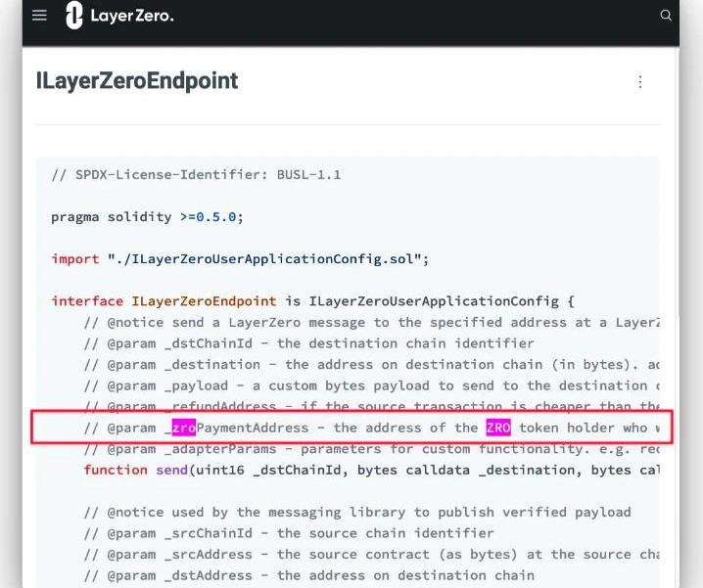
Task: Click the pink-highlighted uppercase 'ZRO' token
Action: coord(497,428)
